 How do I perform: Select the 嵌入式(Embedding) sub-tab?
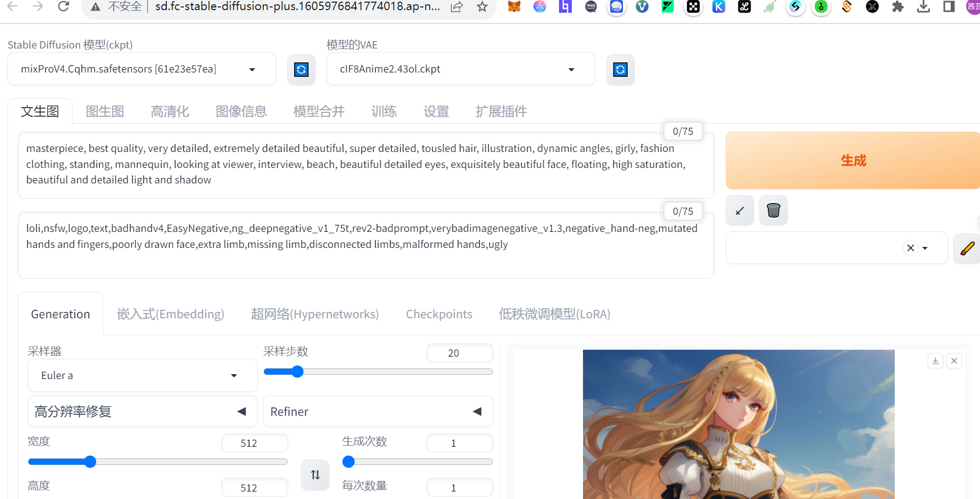(171, 314)
